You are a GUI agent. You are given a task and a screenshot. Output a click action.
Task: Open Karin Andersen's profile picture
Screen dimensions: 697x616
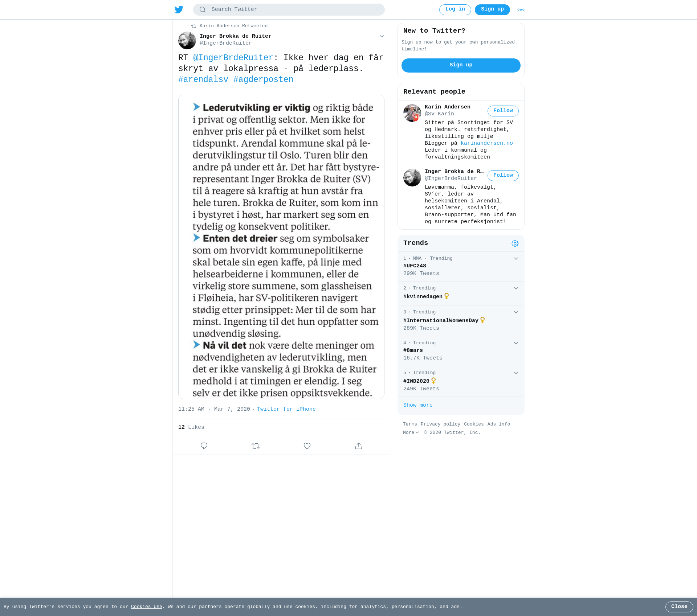point(412,113)
